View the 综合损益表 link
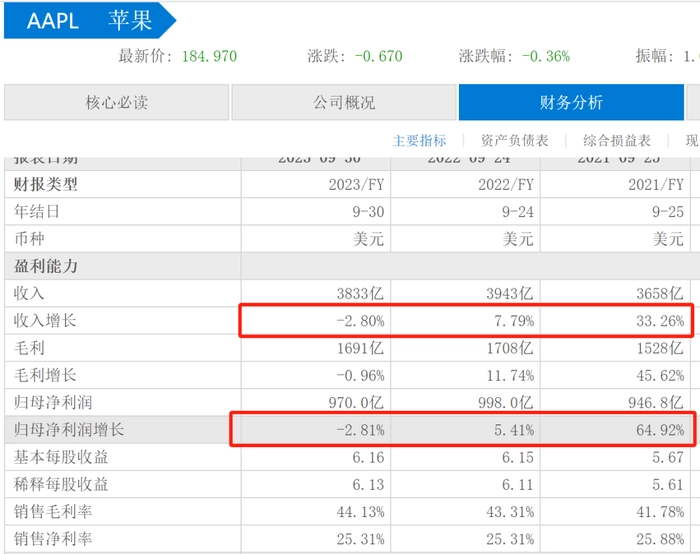The width and height of the screenshot is (700, 554). (x=617, y=141)
